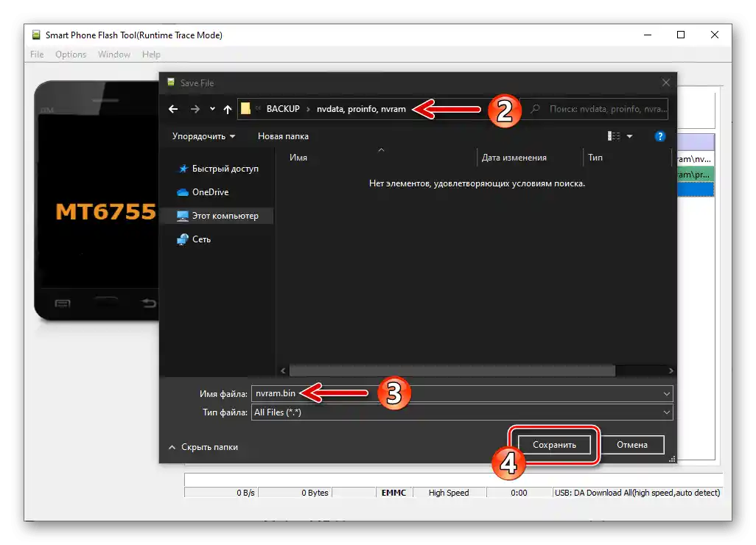Viewport: 756px width, 545px height.
Task: Go back in Save File dialog
Action: [173, 110]
